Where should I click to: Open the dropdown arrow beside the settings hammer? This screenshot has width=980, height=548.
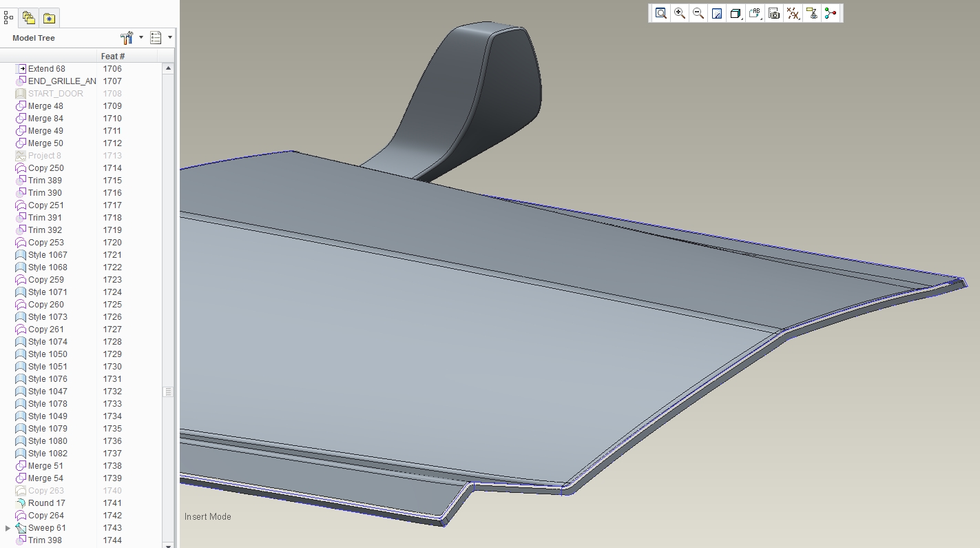(141, 38)
